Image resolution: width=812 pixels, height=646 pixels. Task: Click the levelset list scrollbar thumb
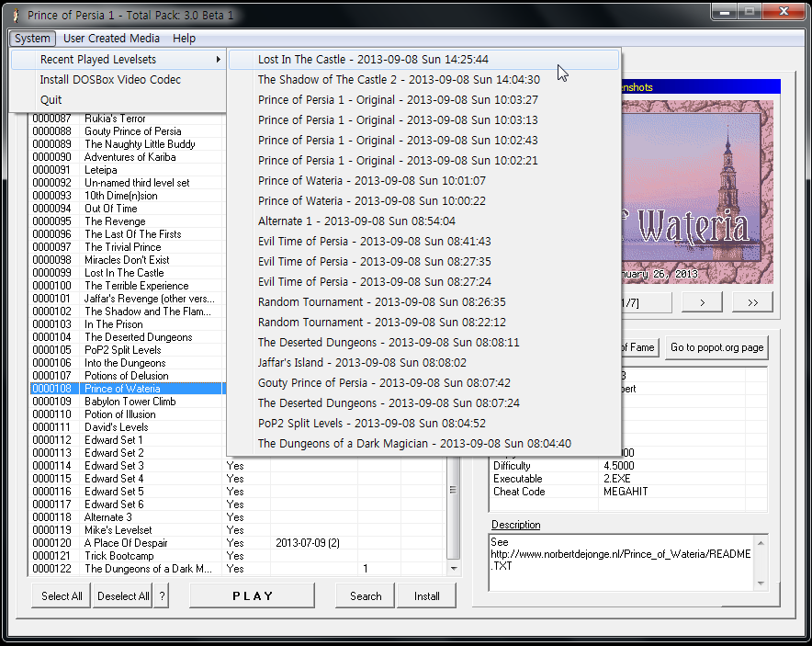(x=453, y=507)
